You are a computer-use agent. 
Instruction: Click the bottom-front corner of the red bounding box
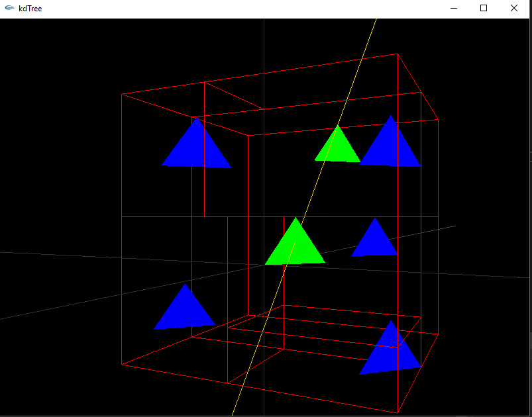398,412
